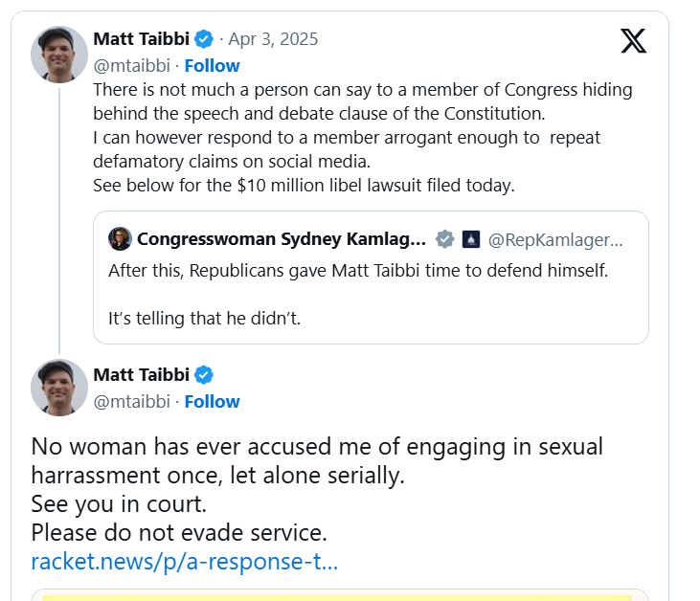Open Matt Taibbi's avatar in the second tweet

(x=59, y=388)
